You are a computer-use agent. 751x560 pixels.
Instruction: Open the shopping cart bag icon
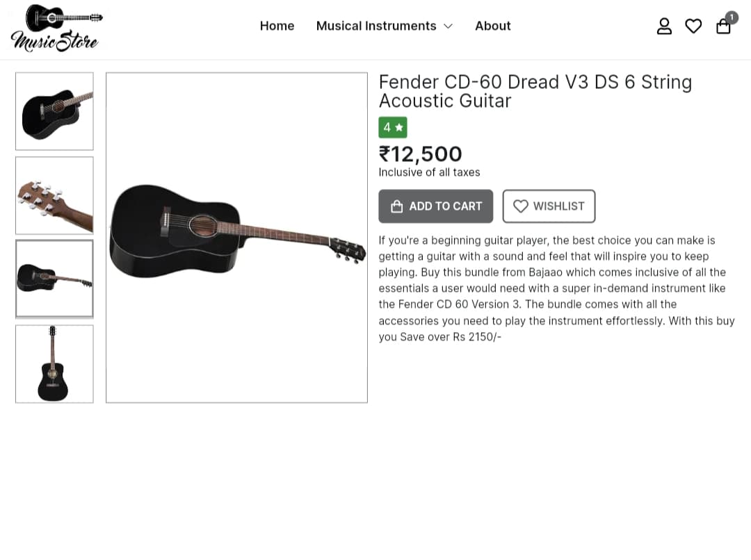pyautogui.click(x=722, y=26)
